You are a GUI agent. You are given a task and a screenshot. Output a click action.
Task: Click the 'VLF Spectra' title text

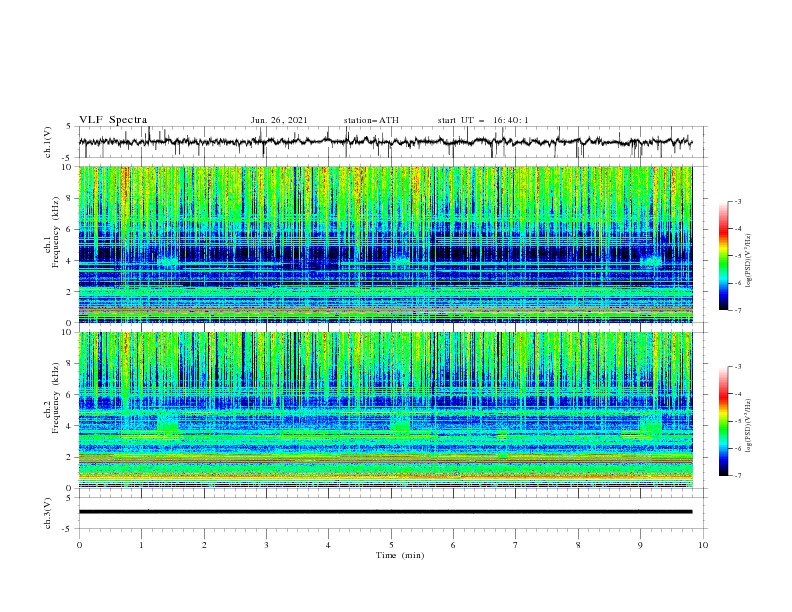[113, 120]
